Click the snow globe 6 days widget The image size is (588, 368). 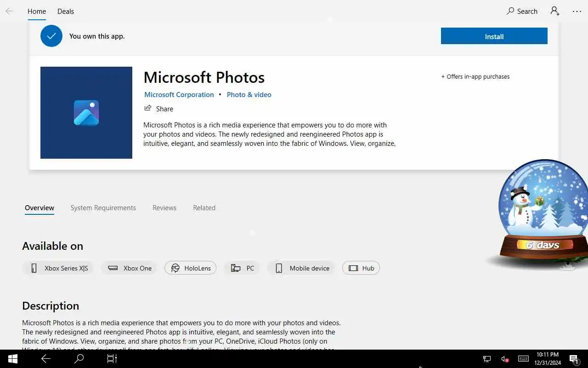[542, 214]
